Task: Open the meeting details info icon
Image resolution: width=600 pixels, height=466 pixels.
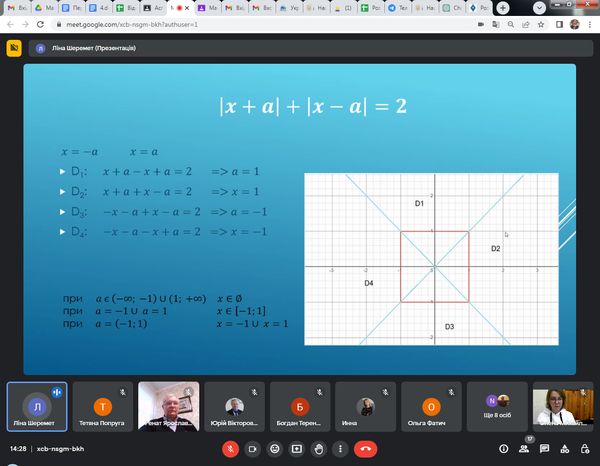Action: [503, 449]
